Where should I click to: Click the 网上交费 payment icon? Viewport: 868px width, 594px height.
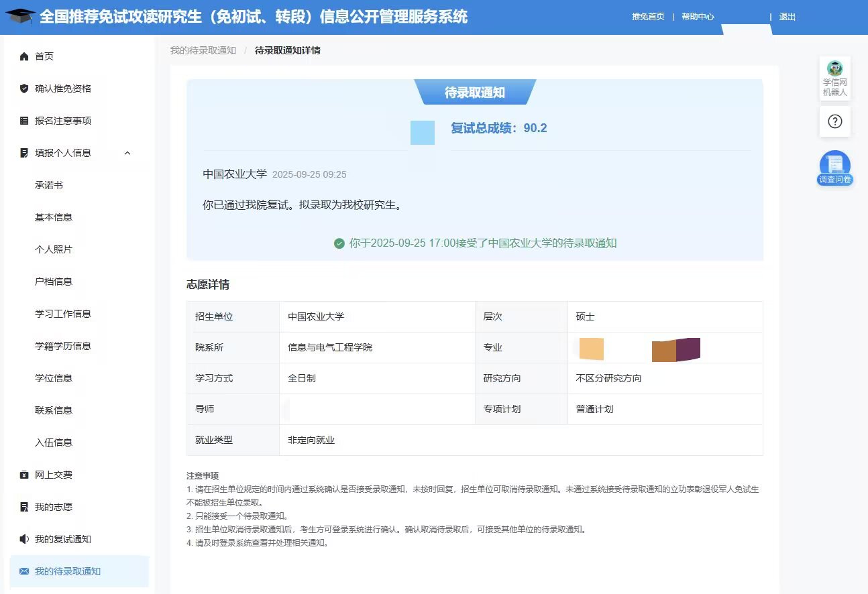[24, 475]
